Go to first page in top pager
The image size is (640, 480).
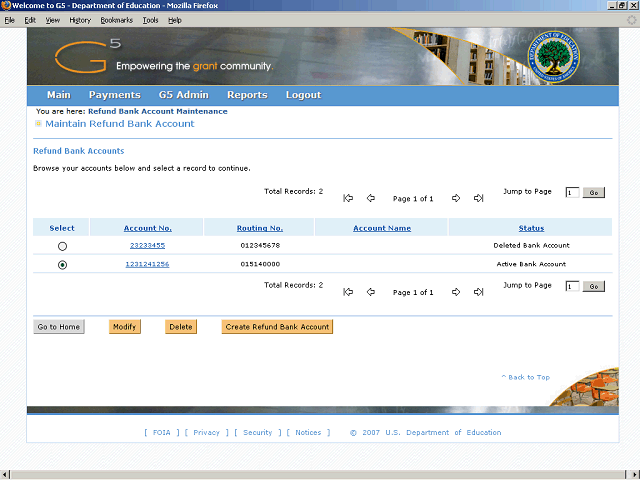click(348, 198)
